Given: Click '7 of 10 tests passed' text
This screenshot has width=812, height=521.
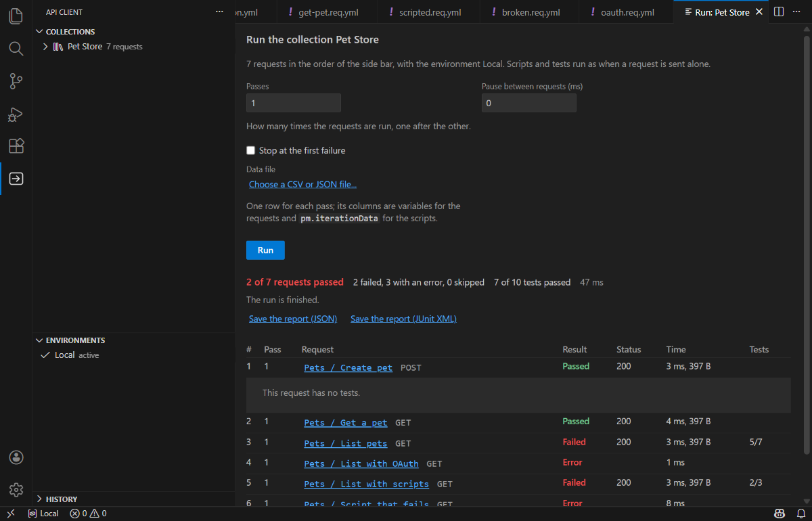Looking at the screenshot, I should [532, 282].
